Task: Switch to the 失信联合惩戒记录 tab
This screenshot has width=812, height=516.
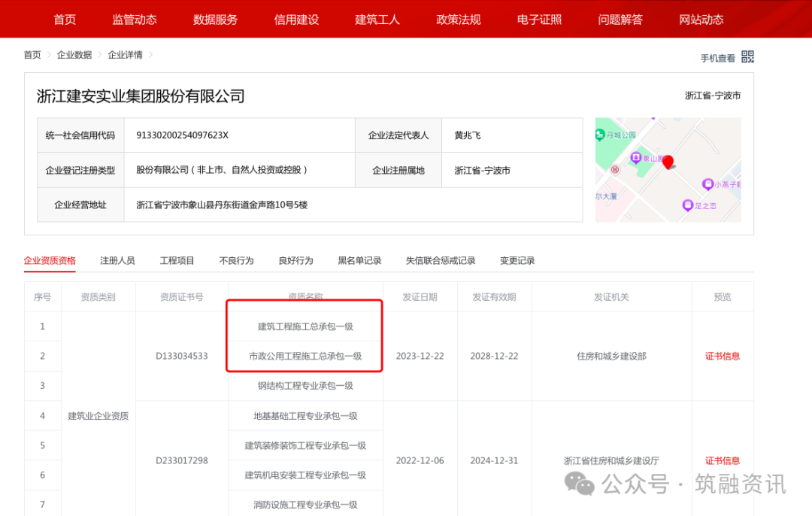Action: pos(441,260)
